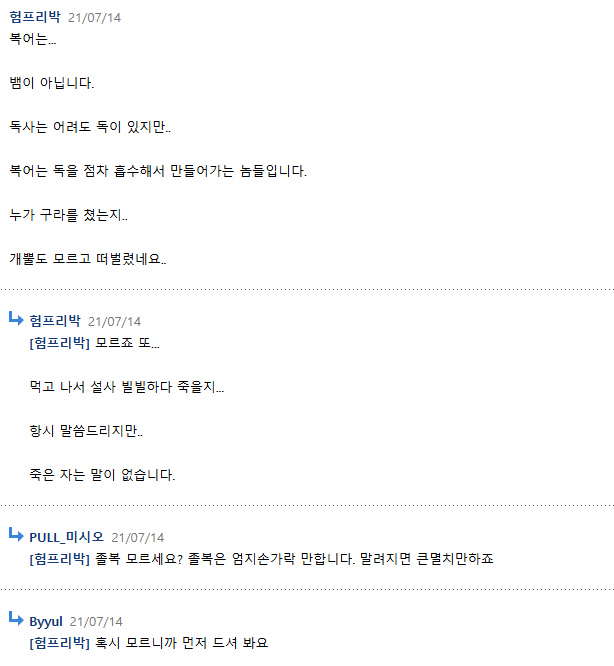Click [험프리박] mention before 모르죠 또...
Image resolution: width=614 pixels, height=666 pixels.
coord(59,343)
